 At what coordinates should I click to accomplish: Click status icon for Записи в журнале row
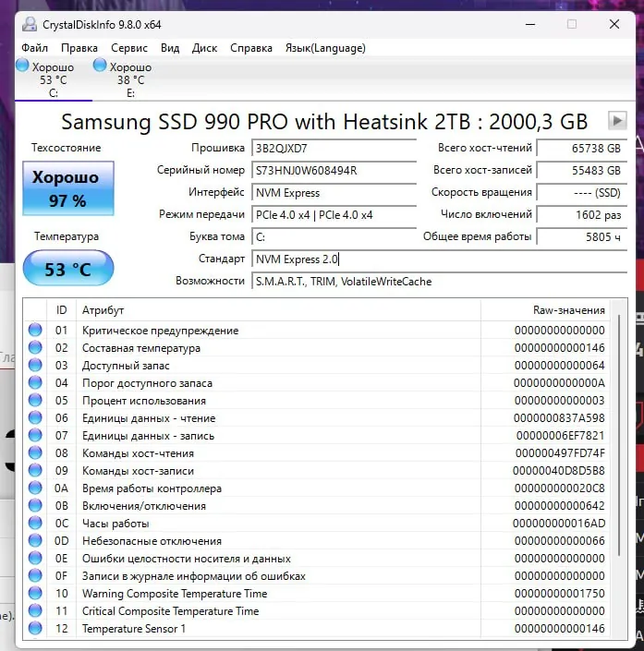pyautogui.click(x=35, y=575)
